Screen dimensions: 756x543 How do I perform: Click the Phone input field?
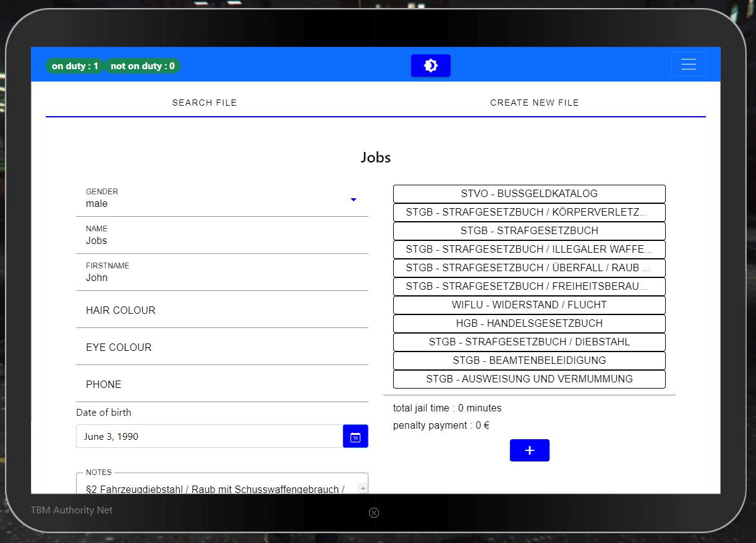tap(222, 384)
